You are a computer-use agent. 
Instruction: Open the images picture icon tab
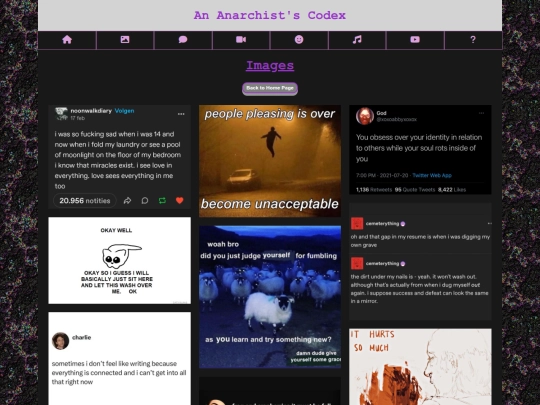pyautogui.click(x=125, y=40)
